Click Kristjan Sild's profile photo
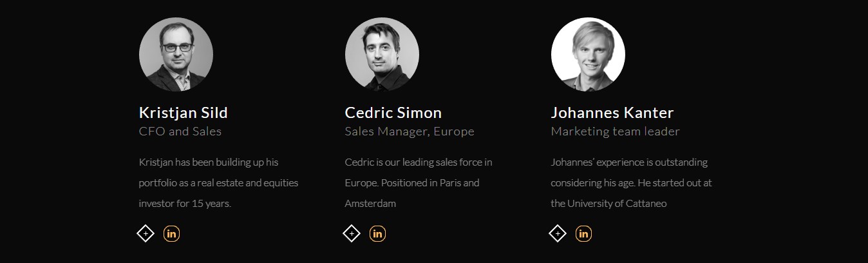 tap(176, 54)
